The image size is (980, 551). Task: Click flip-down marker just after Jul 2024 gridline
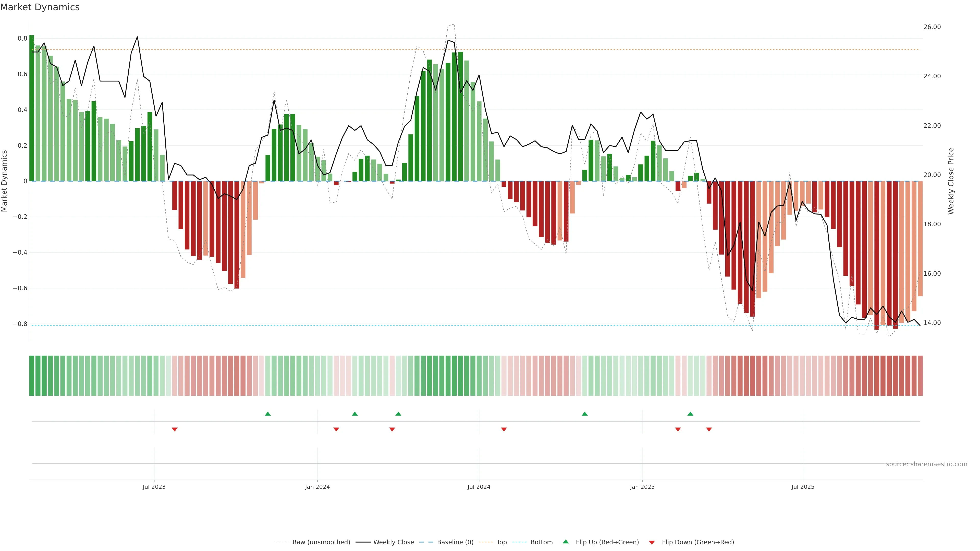(x=504, y=429)
